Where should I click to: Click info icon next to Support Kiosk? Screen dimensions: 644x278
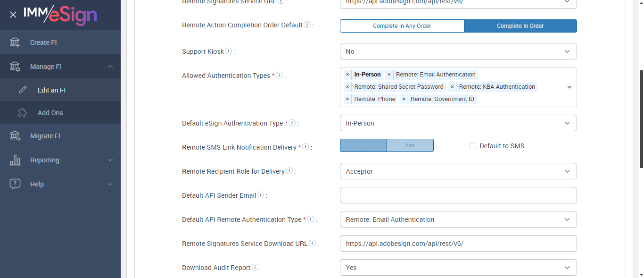229,51
